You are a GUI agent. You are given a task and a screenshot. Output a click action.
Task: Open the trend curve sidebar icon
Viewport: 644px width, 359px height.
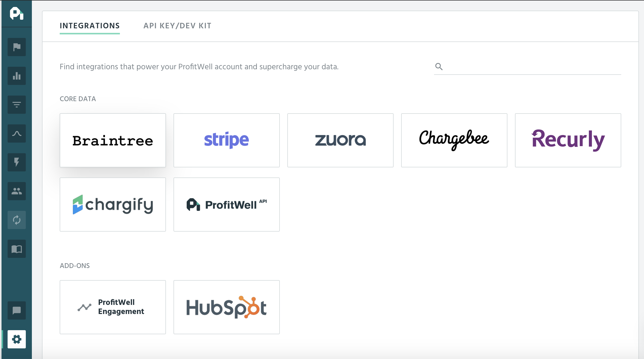(x=17, y=133)
